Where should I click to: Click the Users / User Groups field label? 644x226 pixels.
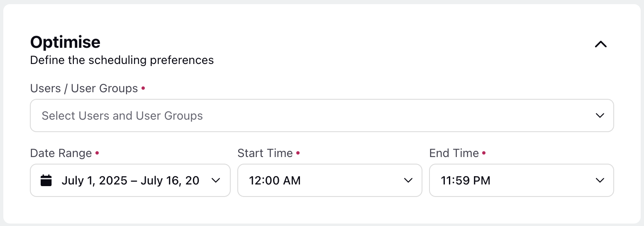(x=84, y=88)
